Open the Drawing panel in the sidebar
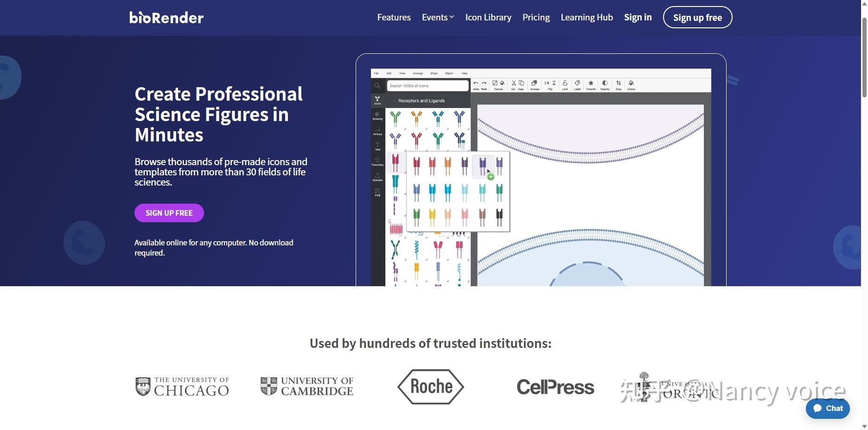 point(377,116)
